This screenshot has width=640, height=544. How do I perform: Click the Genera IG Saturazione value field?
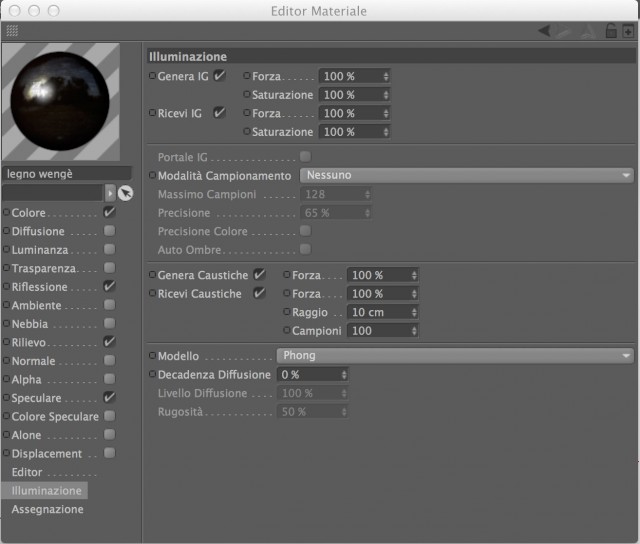tap(354, 95)
